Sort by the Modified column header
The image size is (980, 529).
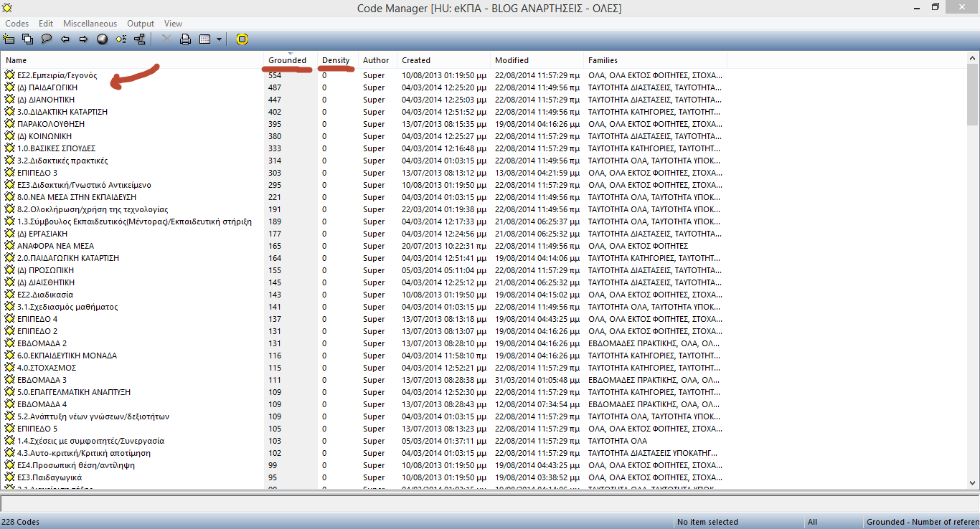point(537,60)
